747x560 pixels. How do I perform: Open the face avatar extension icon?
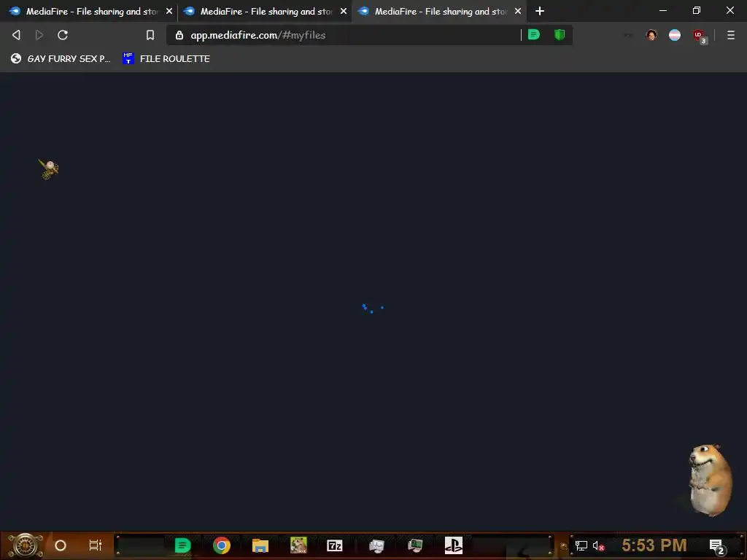tap(651, 35)
